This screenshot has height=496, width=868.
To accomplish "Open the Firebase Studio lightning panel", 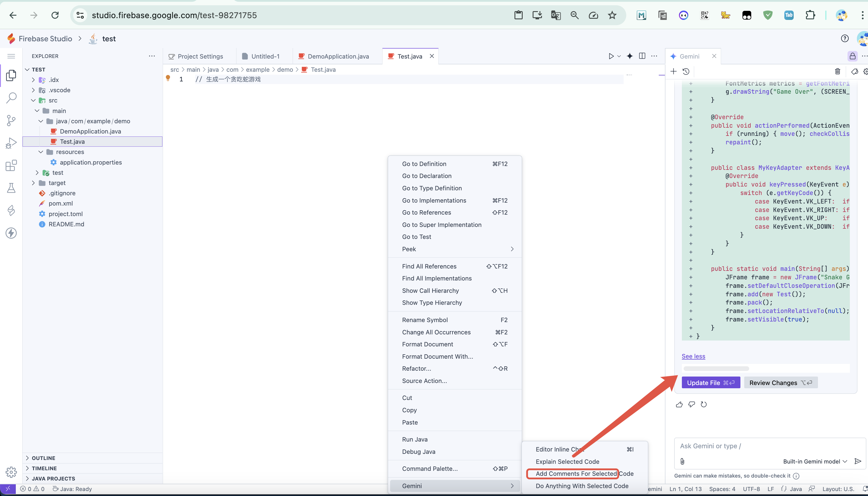I will coord(11,233).
